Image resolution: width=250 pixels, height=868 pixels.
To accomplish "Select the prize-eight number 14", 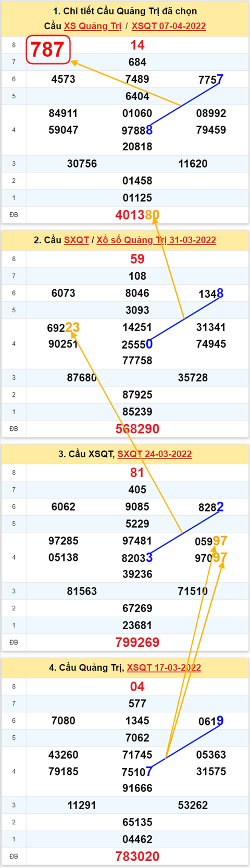I will click(x=137, y=45).
